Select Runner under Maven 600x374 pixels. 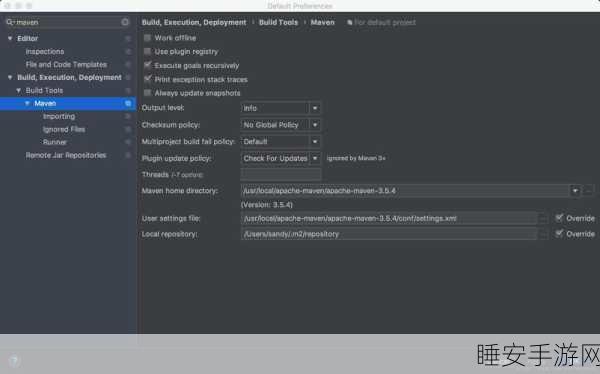pyautogui.click(x=55, y=142)
